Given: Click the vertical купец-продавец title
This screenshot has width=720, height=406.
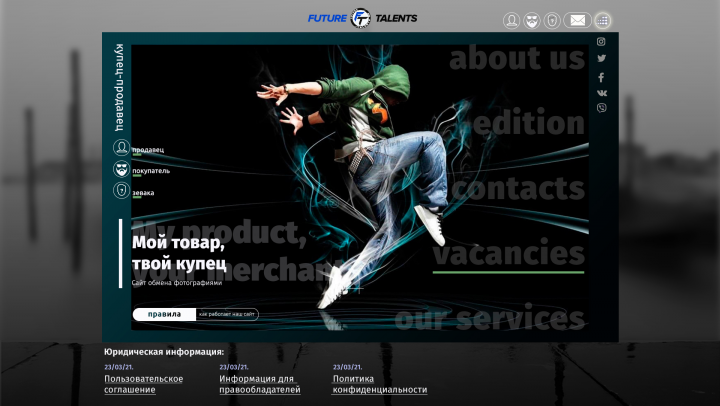Looking at the screenshot, I should coord(119,87).
